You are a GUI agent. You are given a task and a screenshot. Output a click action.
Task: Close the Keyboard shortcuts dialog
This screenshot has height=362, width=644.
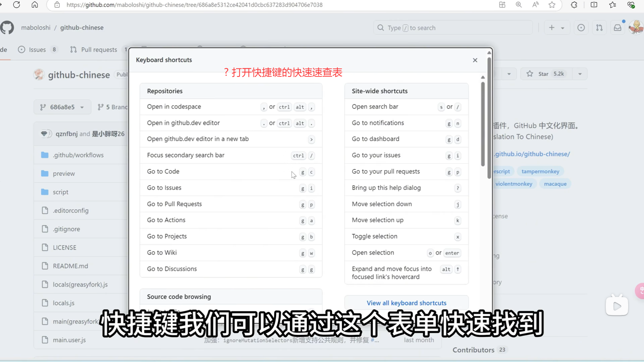[x=475, y=60]
